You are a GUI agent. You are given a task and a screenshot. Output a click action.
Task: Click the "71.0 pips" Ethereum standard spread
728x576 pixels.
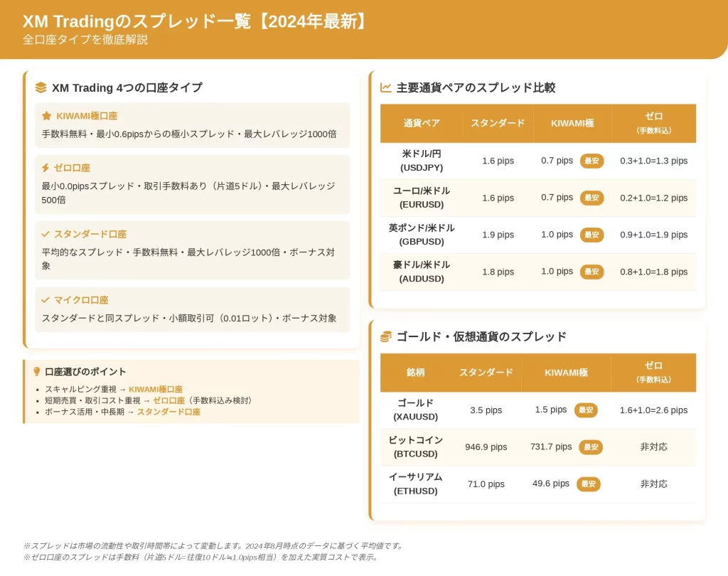[486, 484]
